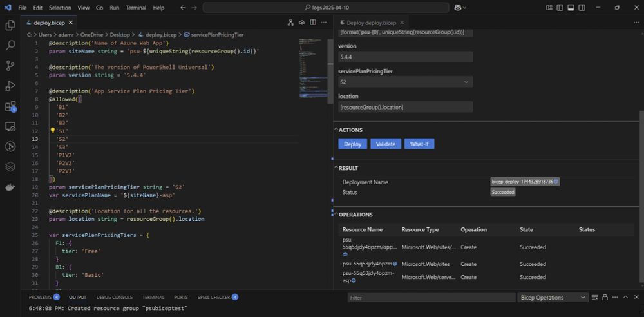This screenshot has width=644, height=317.
Task: Open the View menu
Action: (x=83, y=7)
